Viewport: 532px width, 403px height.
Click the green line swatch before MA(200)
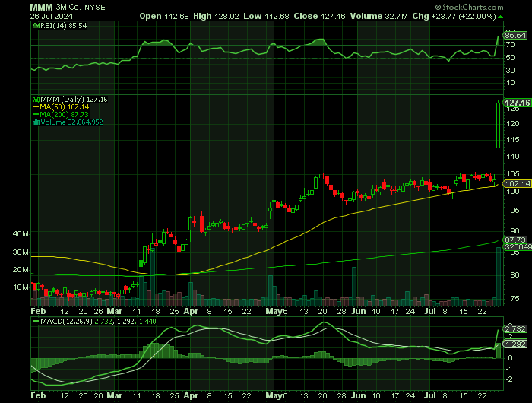(x=36, y=114)
